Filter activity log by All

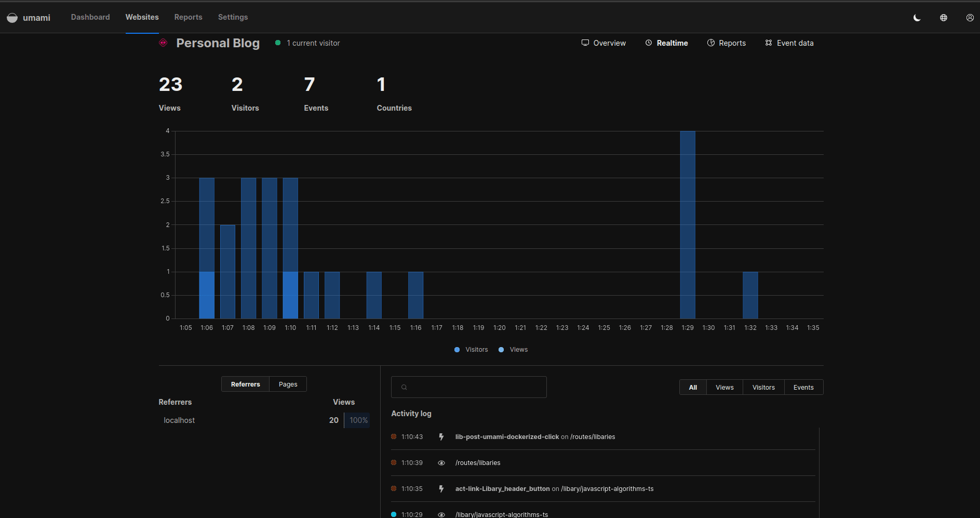[x=693, y=387]
